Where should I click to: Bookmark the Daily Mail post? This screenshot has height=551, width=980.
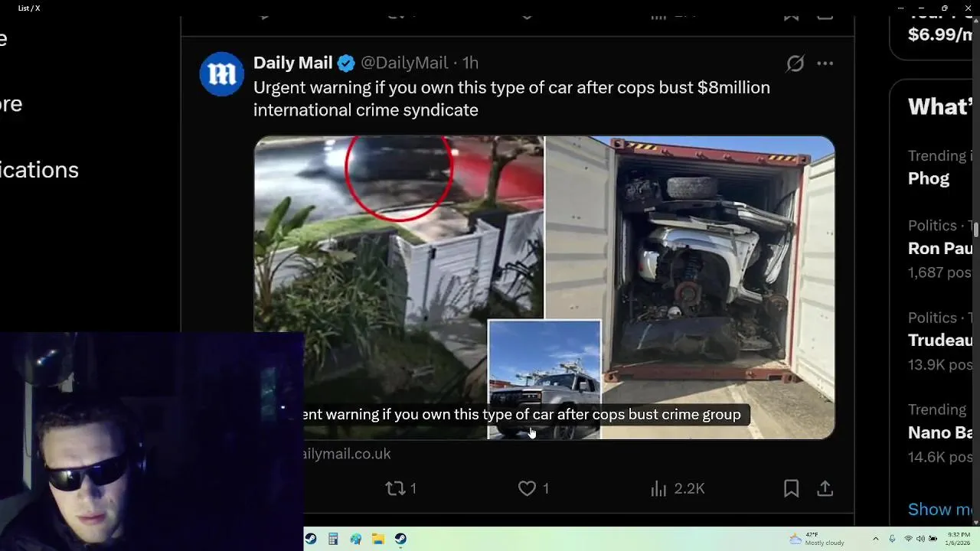(x=791, y=488)
